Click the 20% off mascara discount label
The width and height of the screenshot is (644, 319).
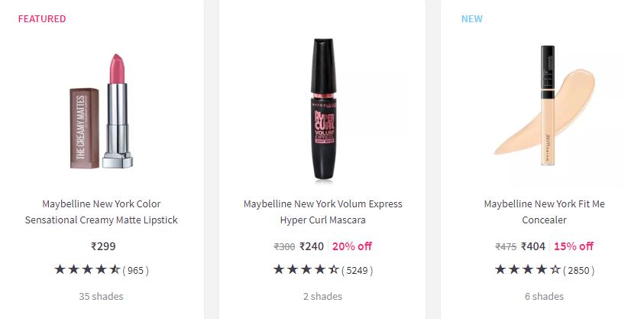(x=352, y=246)
